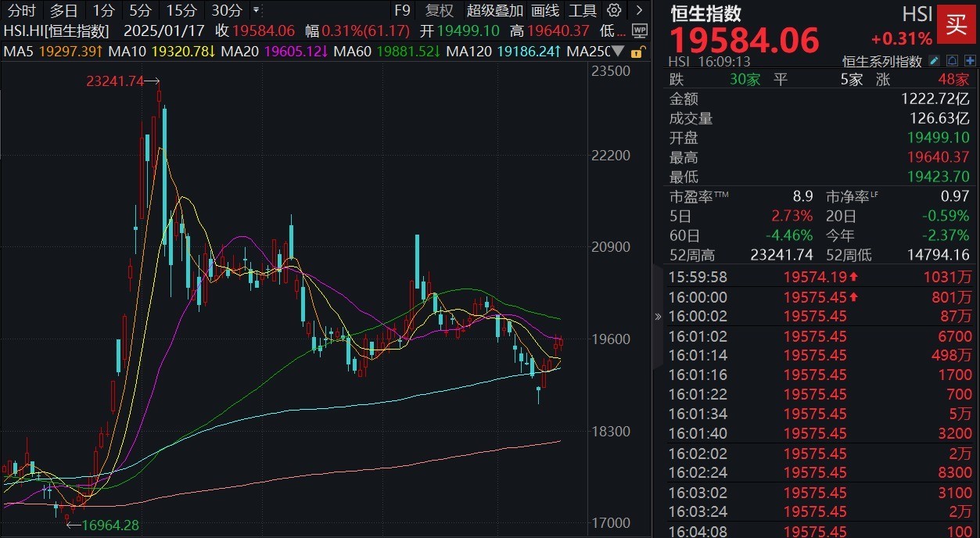
Task: Switch chart to 5分 period
Action: click(x=141, y=11)
